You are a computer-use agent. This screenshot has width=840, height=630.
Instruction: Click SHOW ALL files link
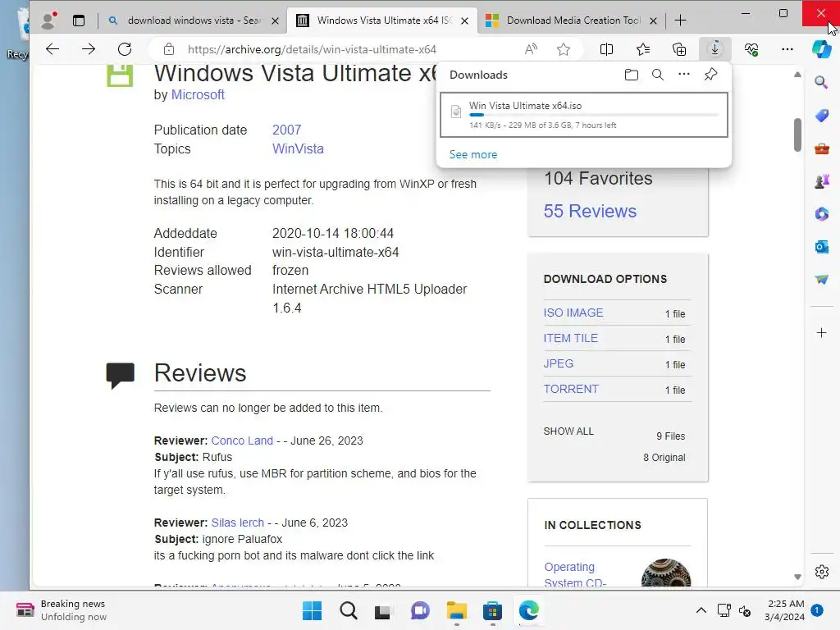pos(568,431)
